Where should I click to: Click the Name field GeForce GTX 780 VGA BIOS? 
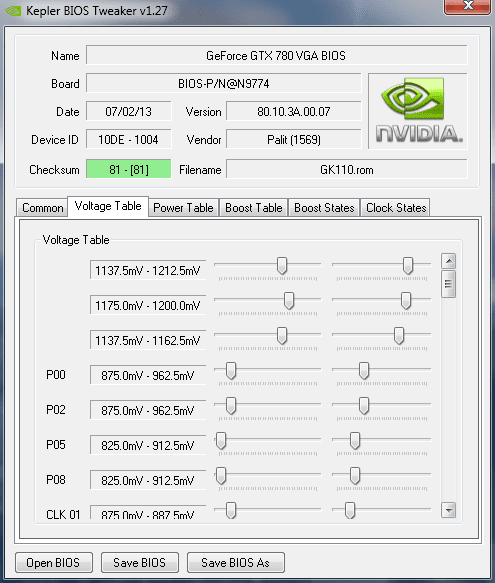[276, 55]
